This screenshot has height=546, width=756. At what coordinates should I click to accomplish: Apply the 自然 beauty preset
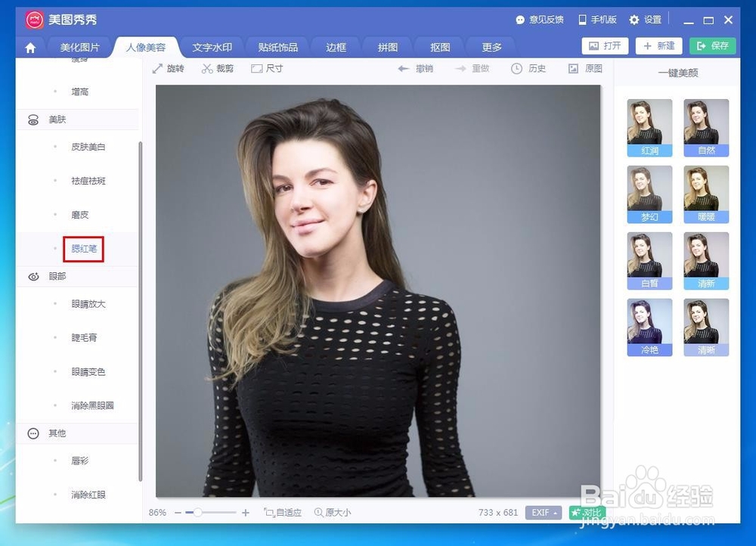point(706,128)
